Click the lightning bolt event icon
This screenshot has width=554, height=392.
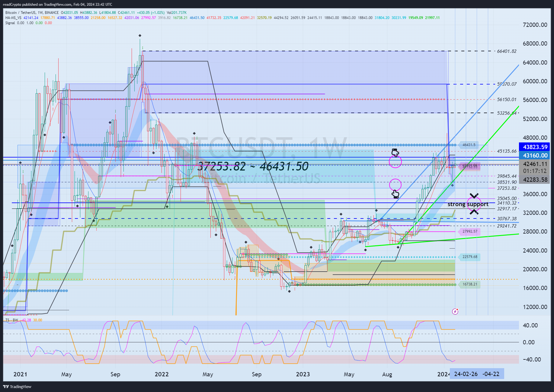[455, 311]
